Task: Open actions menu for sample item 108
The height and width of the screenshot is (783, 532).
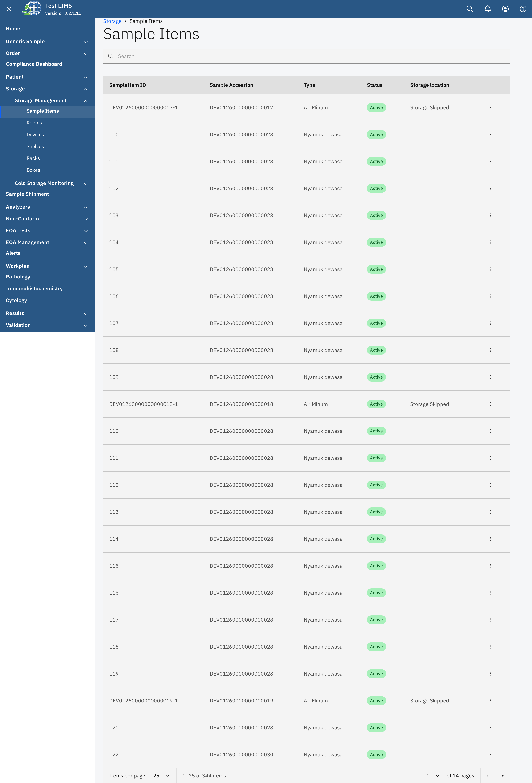Action: [490, 350]
